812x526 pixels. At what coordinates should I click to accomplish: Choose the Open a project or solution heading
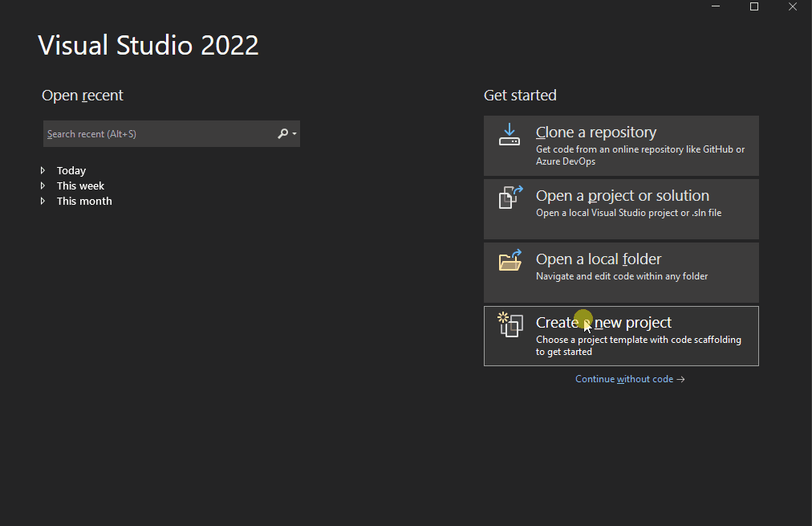[x=623, y=196]
